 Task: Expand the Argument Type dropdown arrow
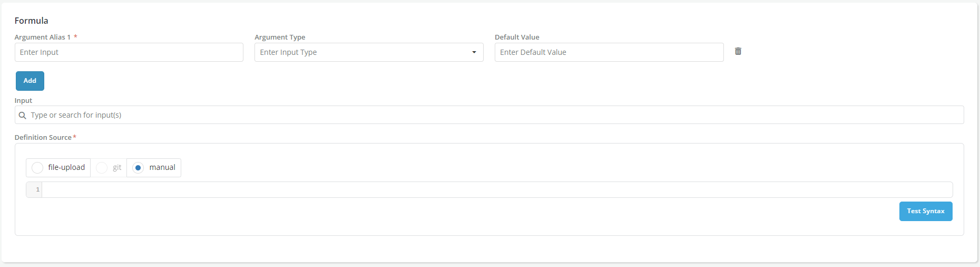click(474, 52)
